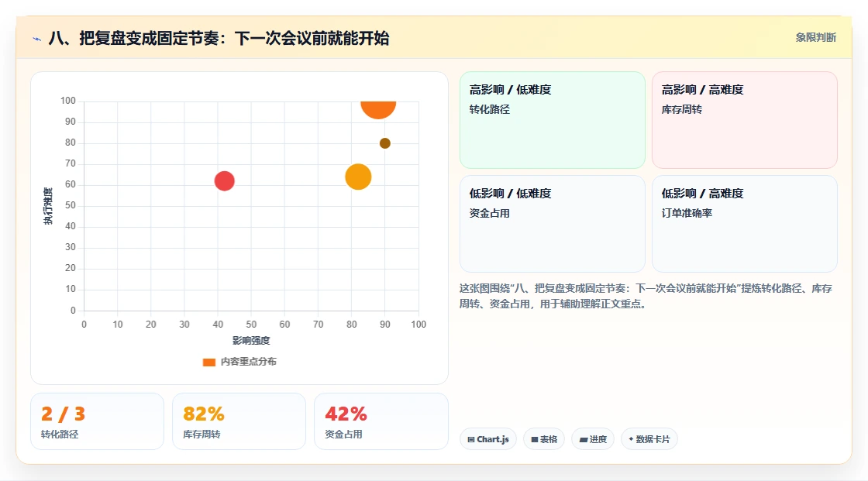Click the 数据卡片 tag chip
This screenshot has height=481, width=868.
[x=649, y=439]
